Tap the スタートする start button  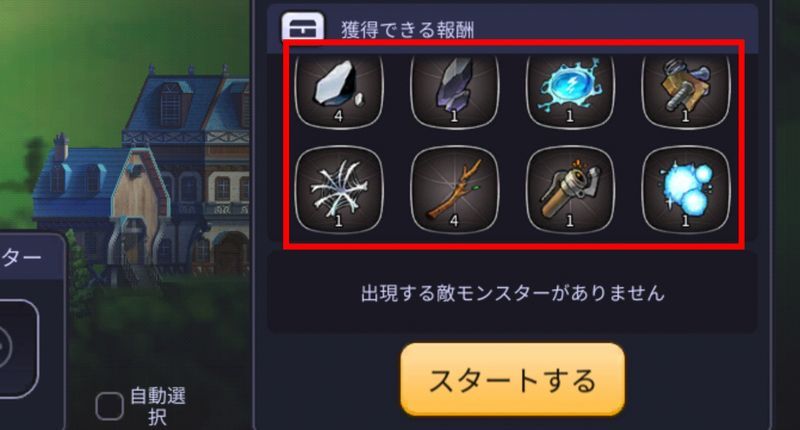point(512,379)
